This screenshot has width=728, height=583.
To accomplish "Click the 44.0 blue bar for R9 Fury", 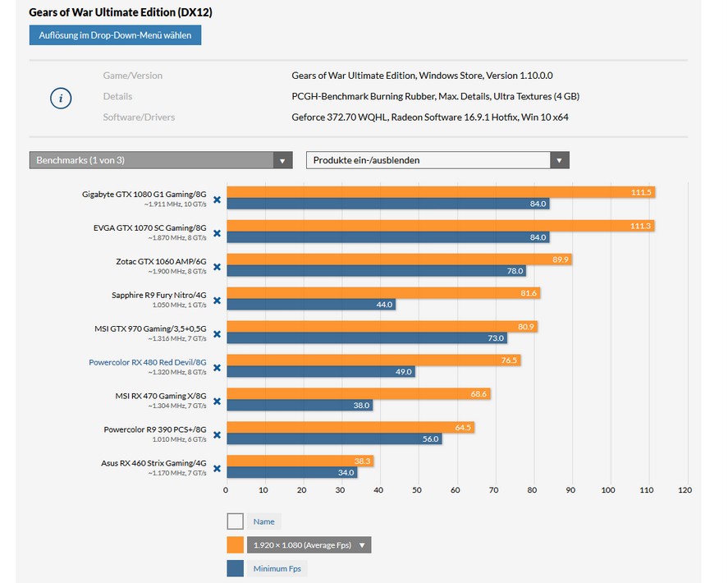I will pos(311,305).
